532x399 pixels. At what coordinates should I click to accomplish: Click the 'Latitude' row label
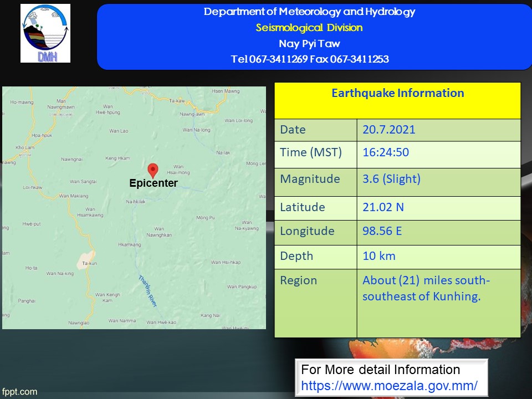click(303, 207)
